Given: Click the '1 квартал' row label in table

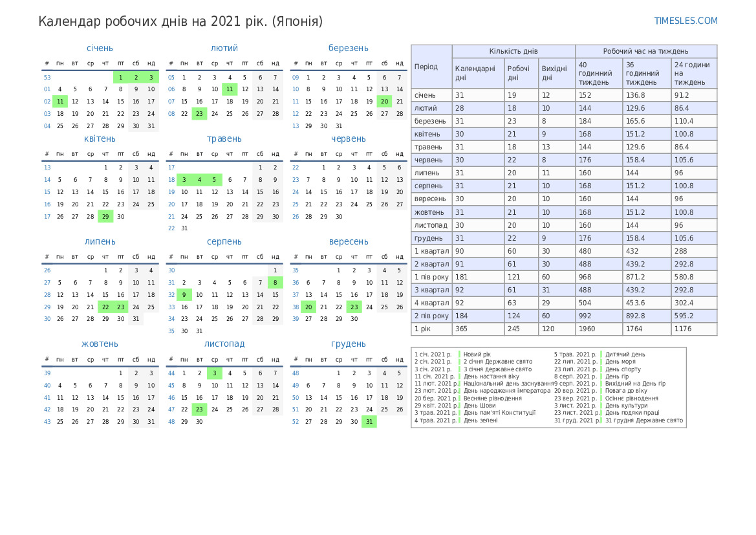Looking at the screenshot, I should (431, 251).
